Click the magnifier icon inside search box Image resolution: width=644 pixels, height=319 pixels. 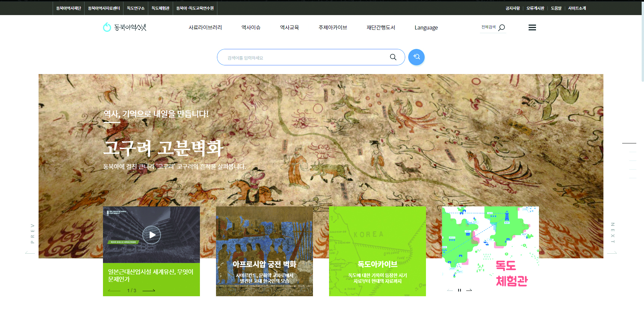coord(393,57)
